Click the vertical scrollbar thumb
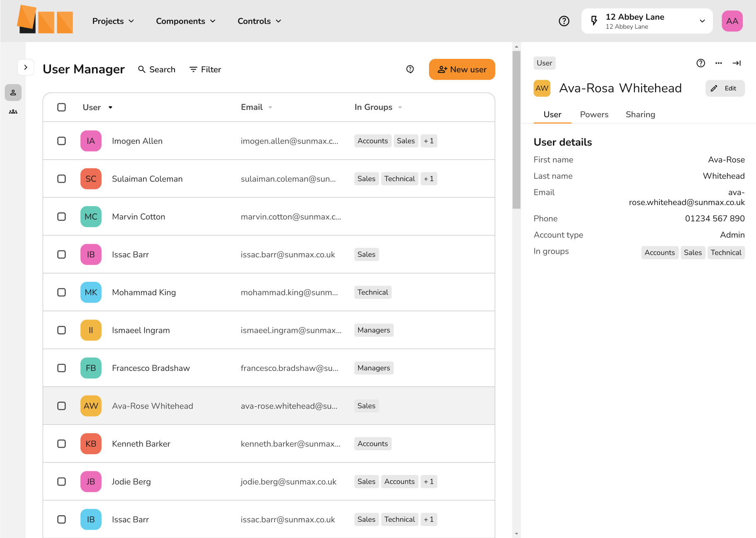The height and width of the screenshot is (538, 756). coord(516,129)
